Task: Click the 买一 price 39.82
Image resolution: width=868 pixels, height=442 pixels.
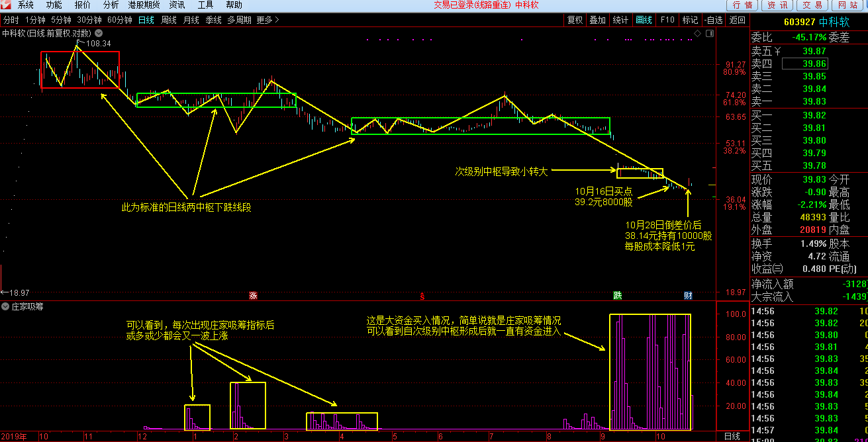Action: (814, 116)
